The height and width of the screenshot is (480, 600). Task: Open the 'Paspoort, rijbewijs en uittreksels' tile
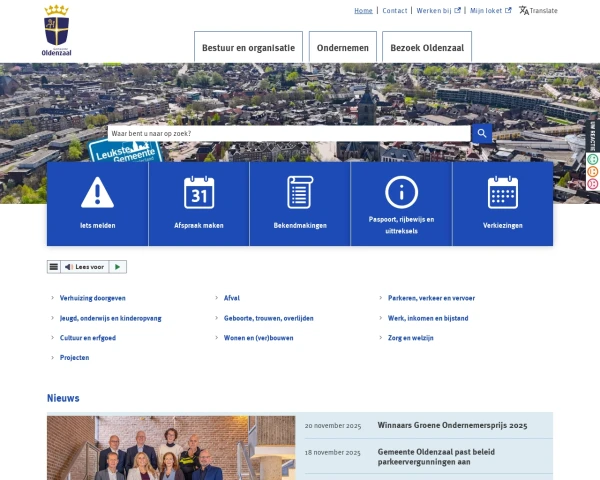[401, 203]
